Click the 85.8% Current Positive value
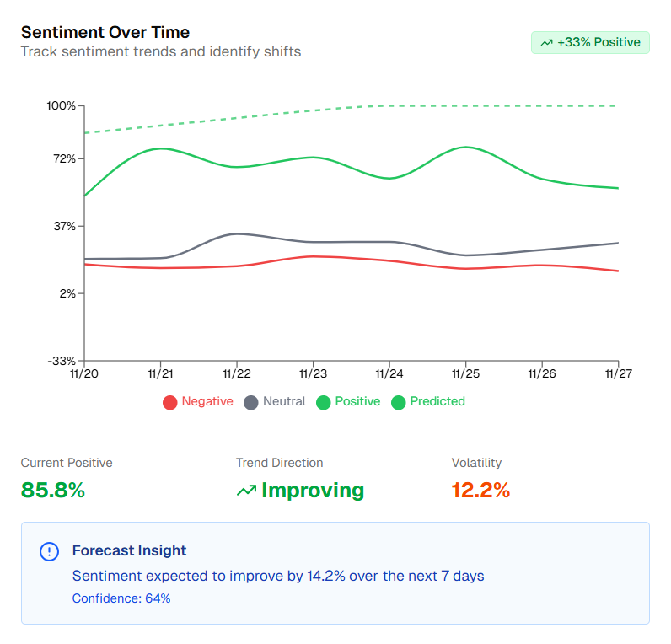 point(53,490)
